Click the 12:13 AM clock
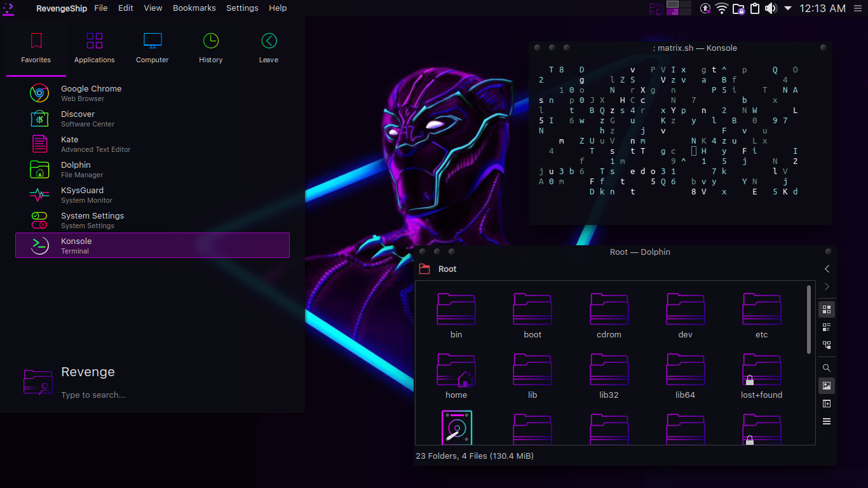The image size is (868, 488). 822,8
